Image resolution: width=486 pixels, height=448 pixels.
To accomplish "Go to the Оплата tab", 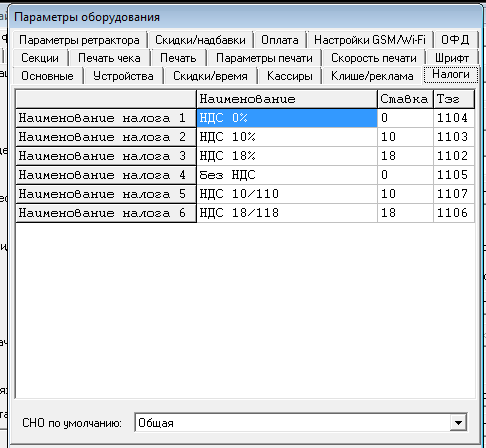I will pos(280,40).
